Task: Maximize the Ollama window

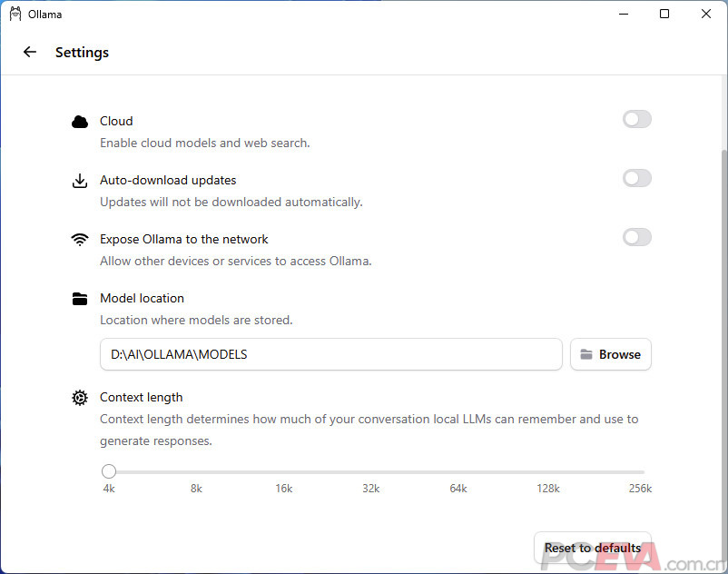Action: pos(664,14)
